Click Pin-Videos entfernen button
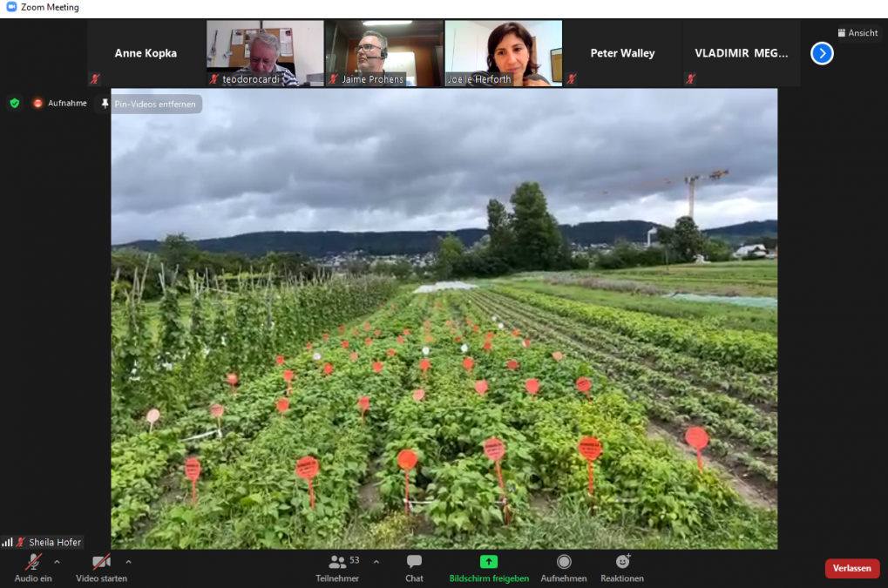The image size is (888, 588). point(149,104)
